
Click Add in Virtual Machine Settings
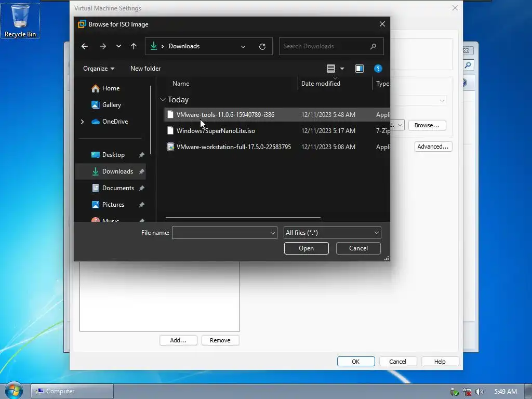(x=178, y=340)
